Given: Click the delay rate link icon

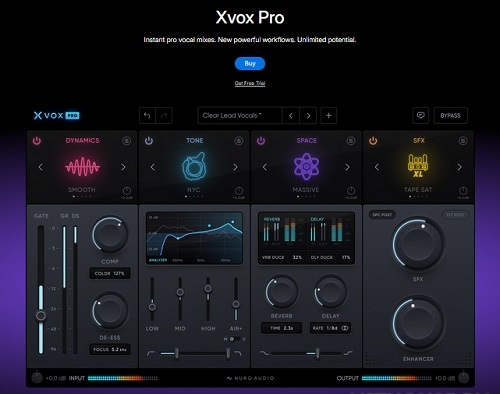Looking at the screenshot, I should coord(345,328).
